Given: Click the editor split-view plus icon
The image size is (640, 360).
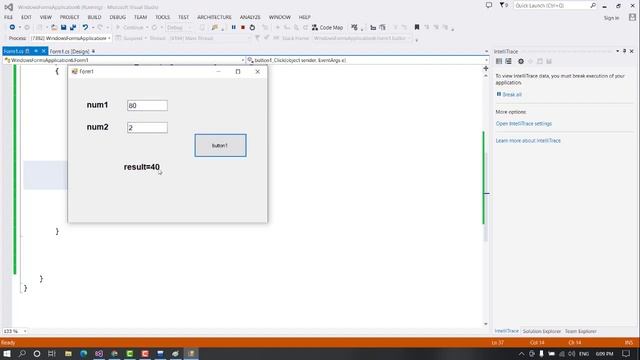Looking at the screenshot, I should (x=486, y=68).
